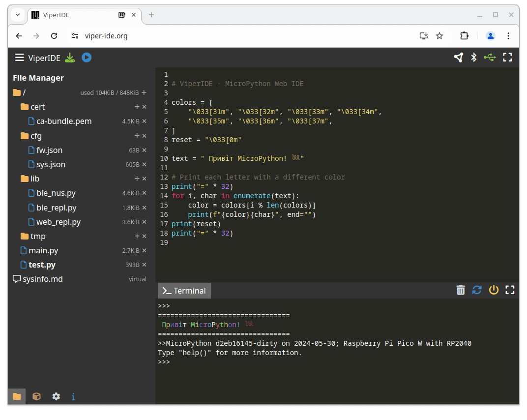Select the root folder row

pyautogui.click(x=80, y=92)
